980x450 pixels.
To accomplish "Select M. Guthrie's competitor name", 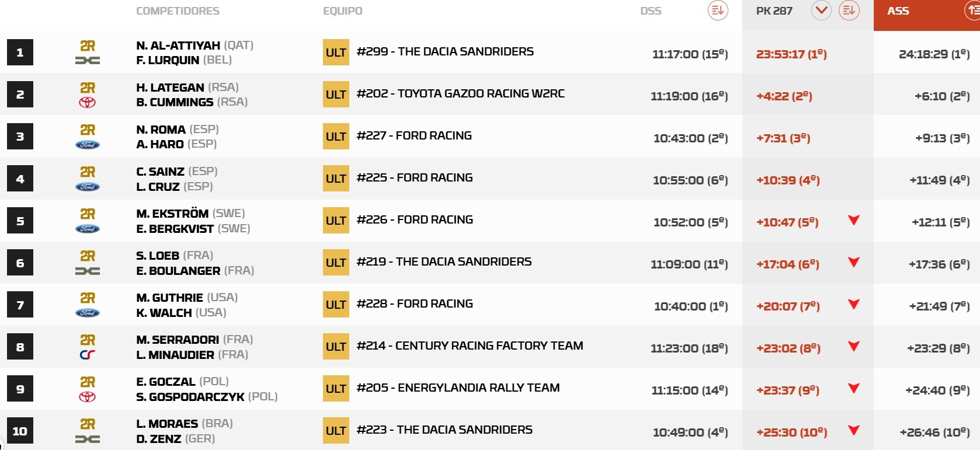I will pos(169,298).
